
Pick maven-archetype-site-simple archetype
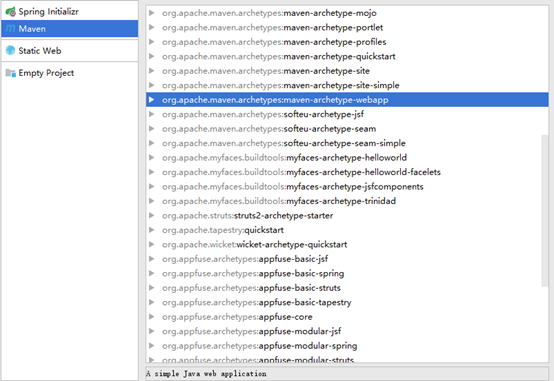[281, 86]
